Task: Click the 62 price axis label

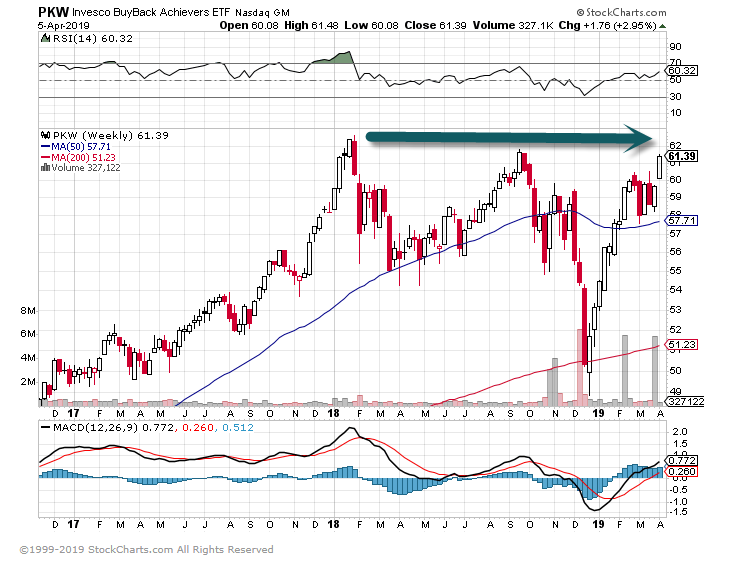Action: (x=675, y=146)
